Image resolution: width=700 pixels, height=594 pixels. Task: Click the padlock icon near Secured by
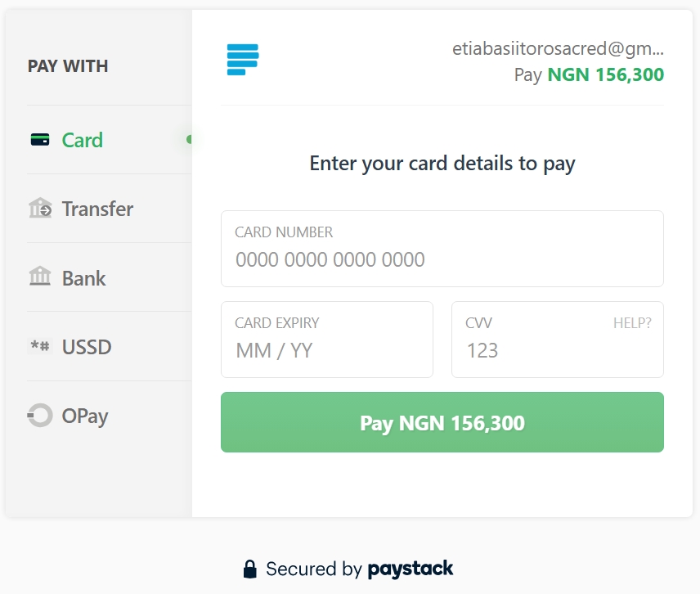coord(250,568)
